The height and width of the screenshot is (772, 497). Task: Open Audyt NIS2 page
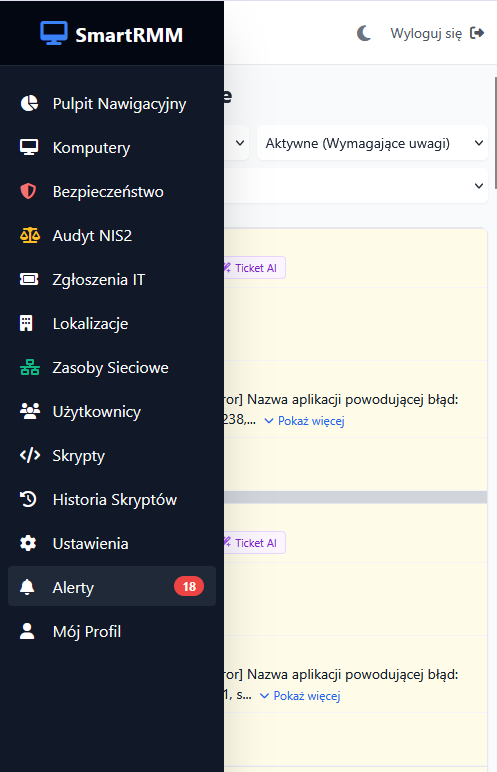pyautogui.click(x=112, y=235)
